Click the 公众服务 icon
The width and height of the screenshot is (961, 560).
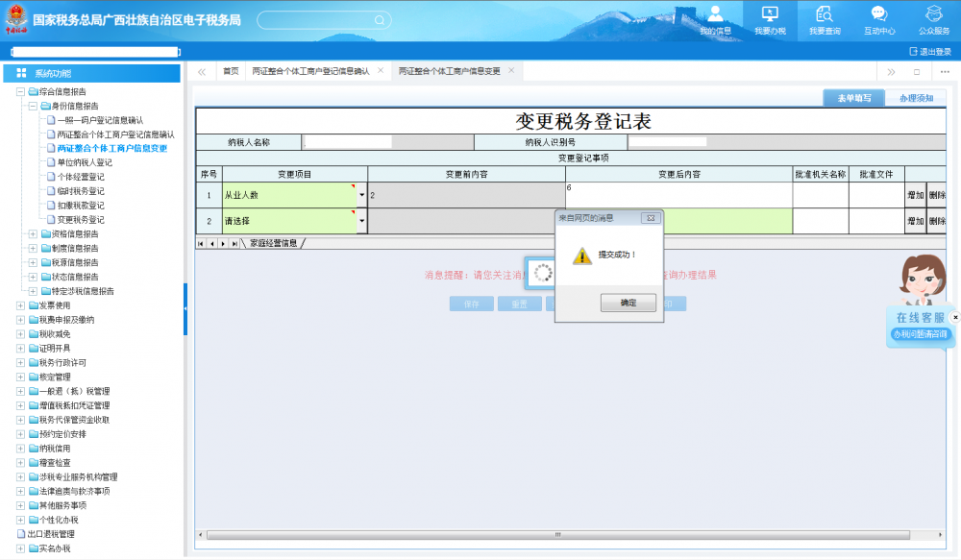(x=933, y=14)
